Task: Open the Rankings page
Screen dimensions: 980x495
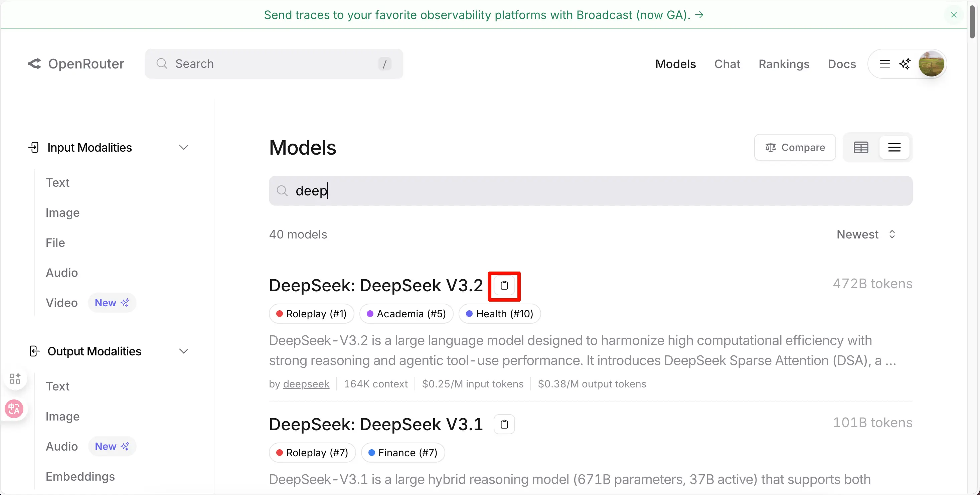Action: 784,64
